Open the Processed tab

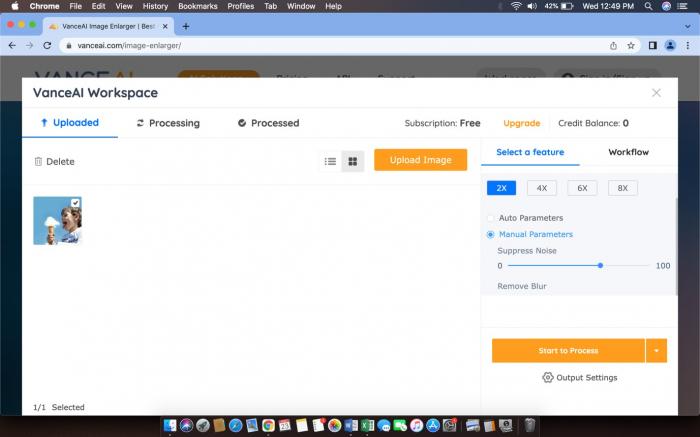click(268, 123)
